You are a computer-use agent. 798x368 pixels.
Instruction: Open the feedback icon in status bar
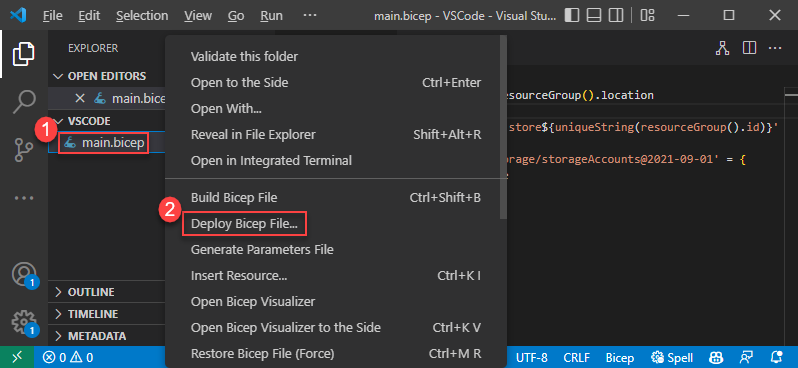pyautogui.click(x=747, y=357)
